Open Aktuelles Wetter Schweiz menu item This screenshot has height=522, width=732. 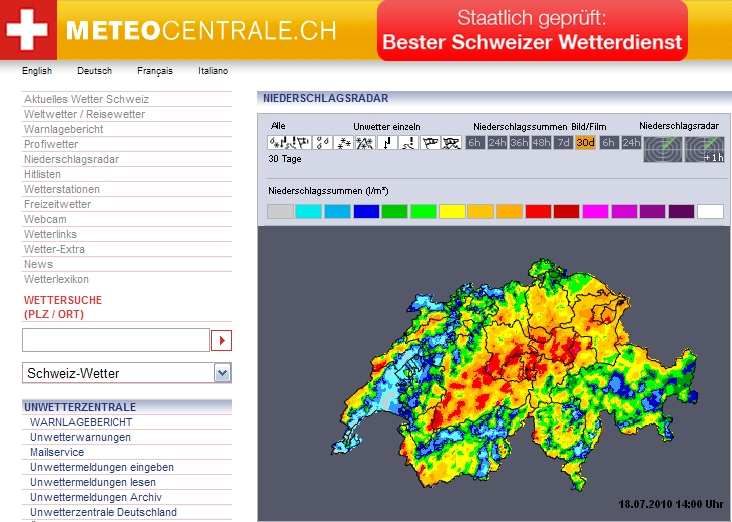coord(86,99)
